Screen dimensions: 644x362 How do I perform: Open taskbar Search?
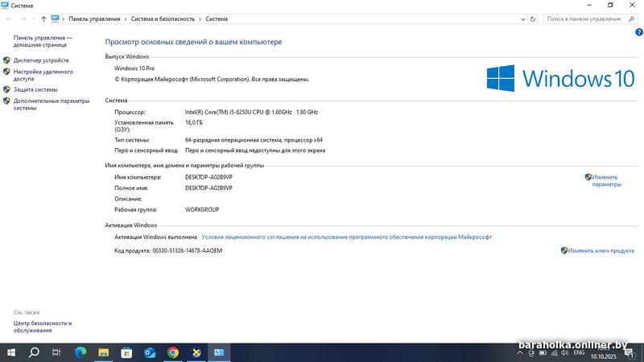34,352
